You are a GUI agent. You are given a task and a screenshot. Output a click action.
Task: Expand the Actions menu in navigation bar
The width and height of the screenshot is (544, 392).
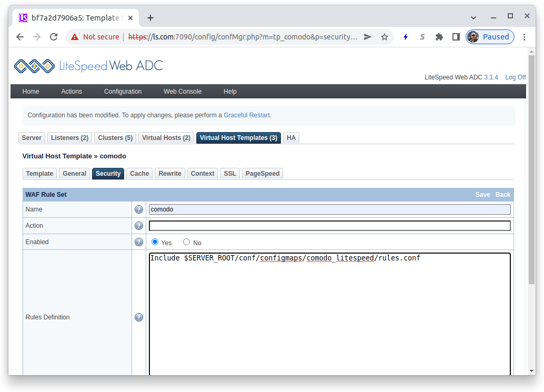pyautogui.click(x=72, y=92)
